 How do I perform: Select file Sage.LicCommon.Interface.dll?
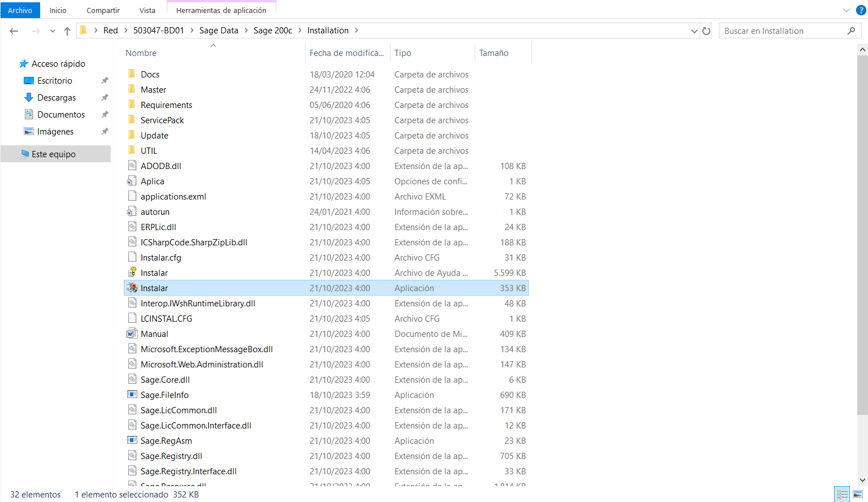point(196,425)
